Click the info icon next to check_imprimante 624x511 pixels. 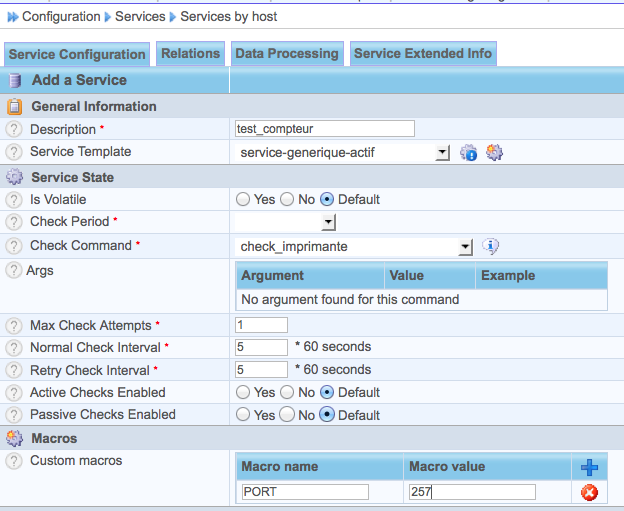click(x=491, y=246)
